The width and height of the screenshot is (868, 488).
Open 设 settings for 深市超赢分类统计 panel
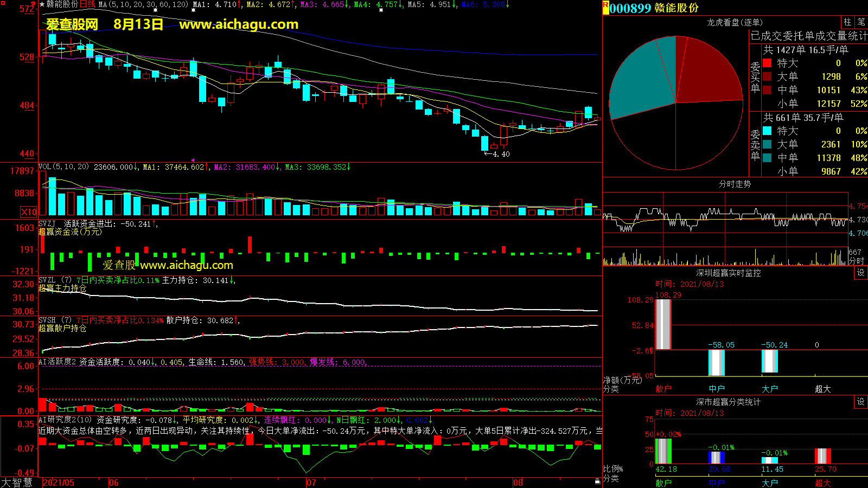pyautogui.click(x=861, y=402)
